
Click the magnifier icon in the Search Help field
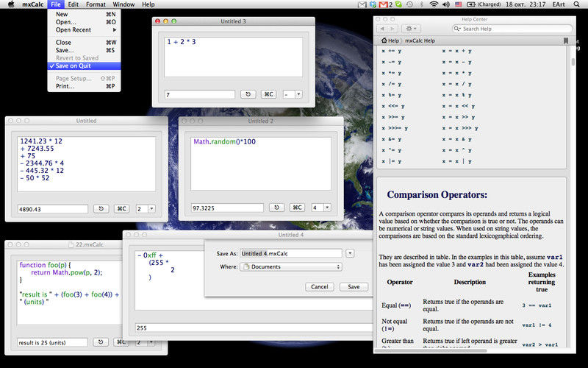[456, 29]
